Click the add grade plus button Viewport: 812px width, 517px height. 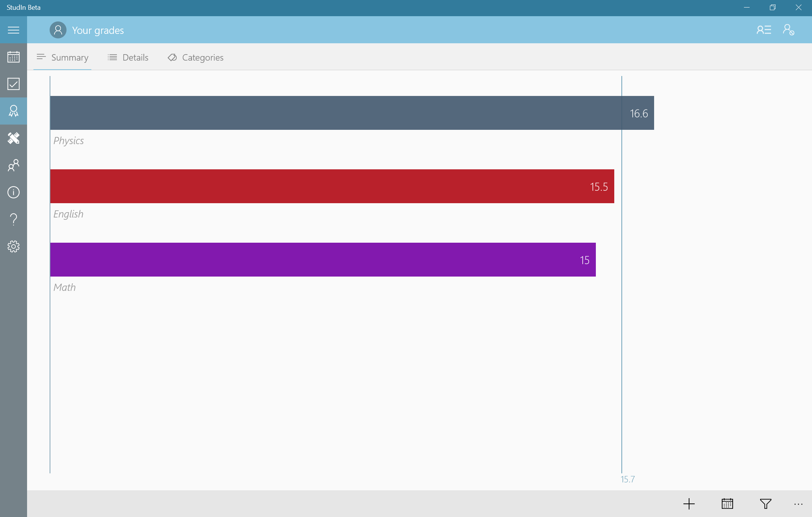point(689,503)
